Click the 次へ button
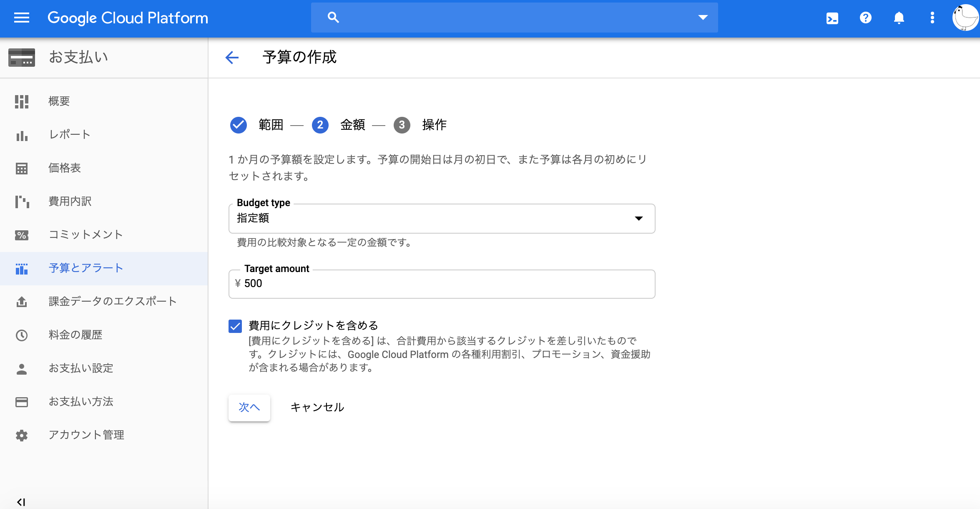Image resolution: width=980 pixels, height=509 pixels. pyautogui.click(x=249, y=408)
